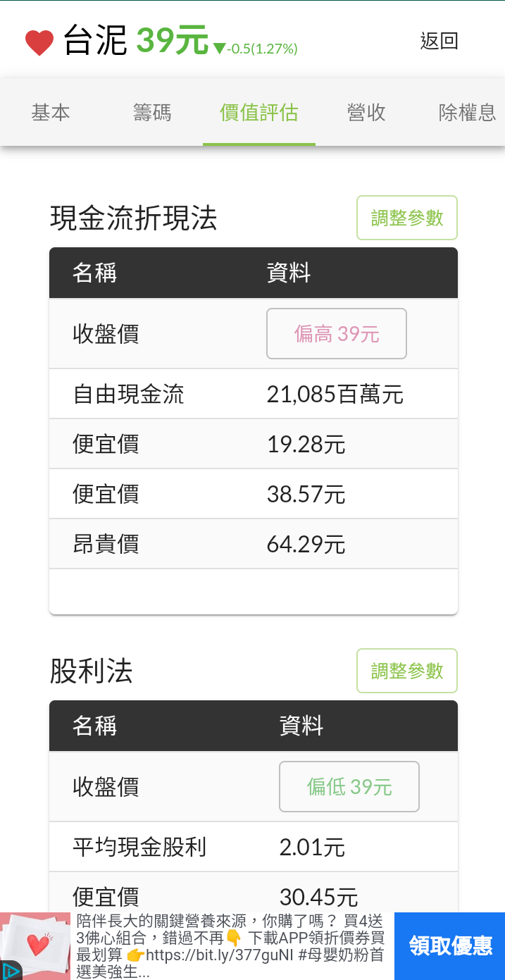Adjust parameters for 股利法

(x=407, y=671)
